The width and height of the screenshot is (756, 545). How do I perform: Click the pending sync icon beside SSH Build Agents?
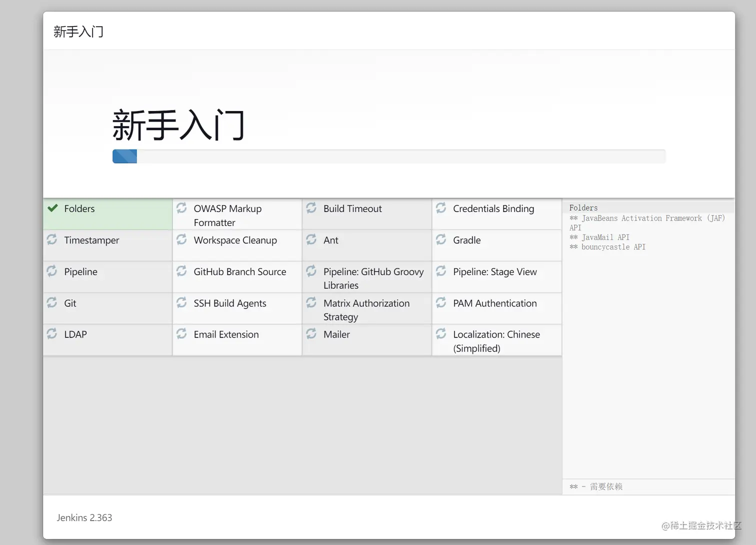pos(181,302)
